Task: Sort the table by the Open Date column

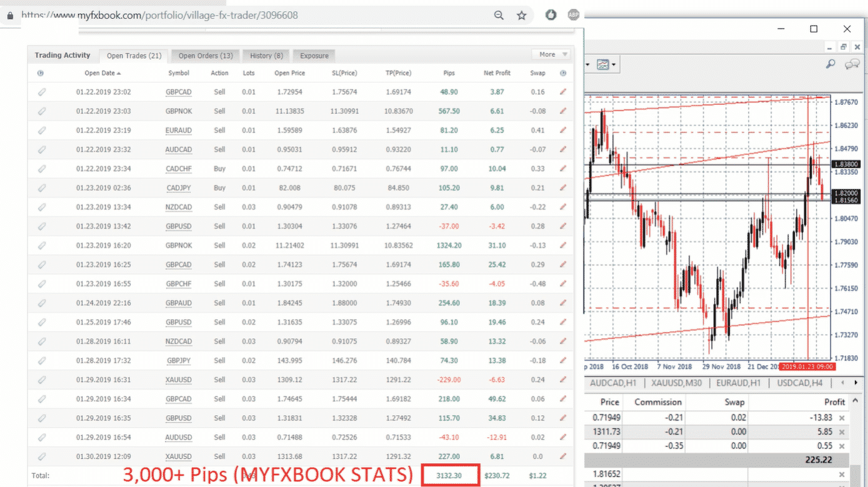Action: pyautogui.click(x=103, y=73)
